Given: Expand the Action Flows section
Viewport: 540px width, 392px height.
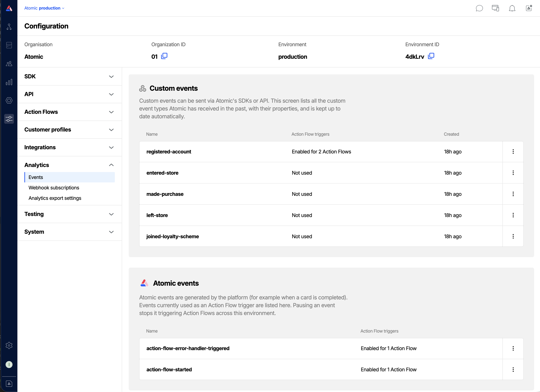Looking at the screenshot, I should (x=70, y=112).
